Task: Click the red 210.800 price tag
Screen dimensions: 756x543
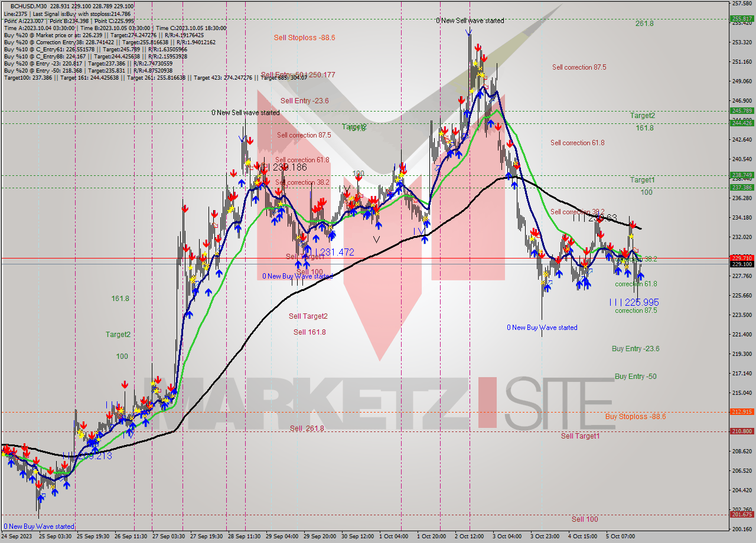Action: pyautogui.click(x=742, y=431)
